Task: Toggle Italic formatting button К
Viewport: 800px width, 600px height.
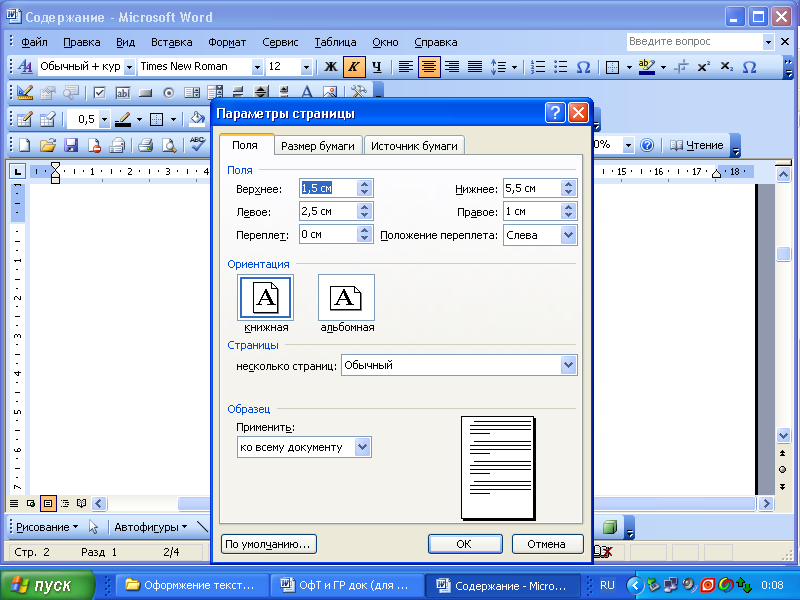Action: 354,67
